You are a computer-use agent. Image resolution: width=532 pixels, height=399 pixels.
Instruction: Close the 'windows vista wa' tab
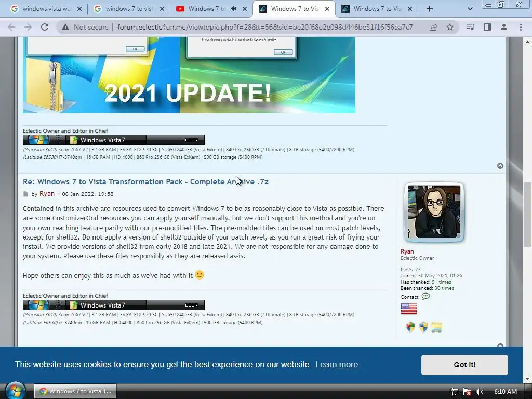coord(79,9)
